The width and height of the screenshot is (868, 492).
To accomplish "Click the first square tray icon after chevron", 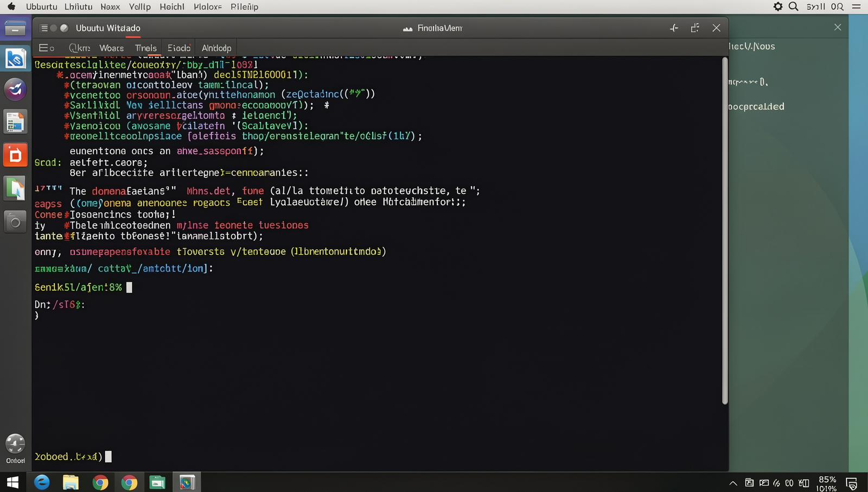I will coord(749,482).
